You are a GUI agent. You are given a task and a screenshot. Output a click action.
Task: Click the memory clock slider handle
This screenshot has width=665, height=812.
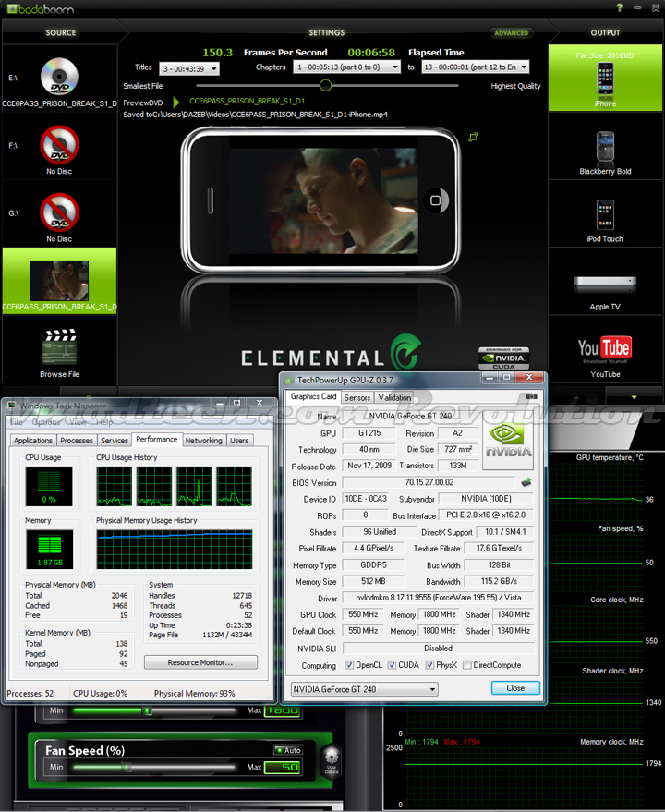tap(148, 711)
